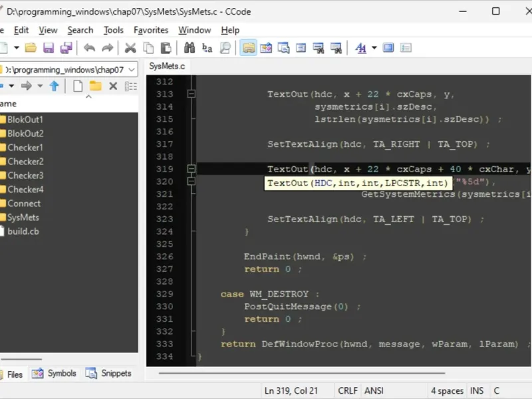Image resolution: width=532 pixels, height=399 pixels.
Task: Select the Checker3 folder
Action: [25, 176]
